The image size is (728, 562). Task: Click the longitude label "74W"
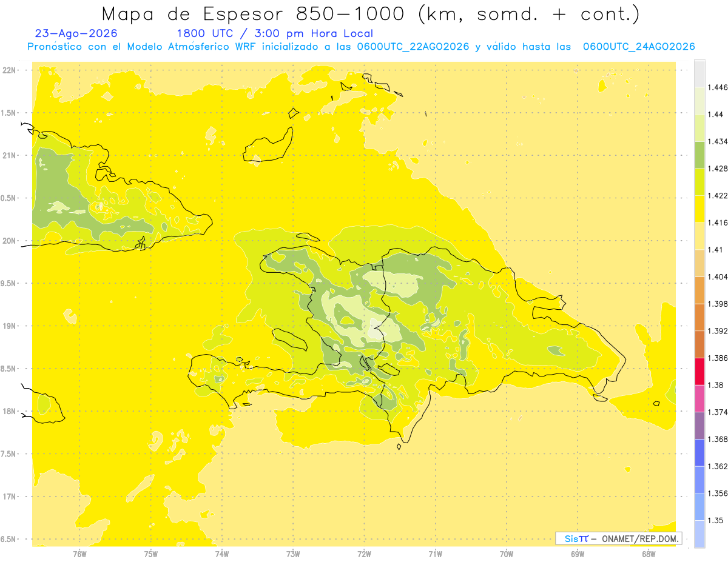tap(222, 554)
